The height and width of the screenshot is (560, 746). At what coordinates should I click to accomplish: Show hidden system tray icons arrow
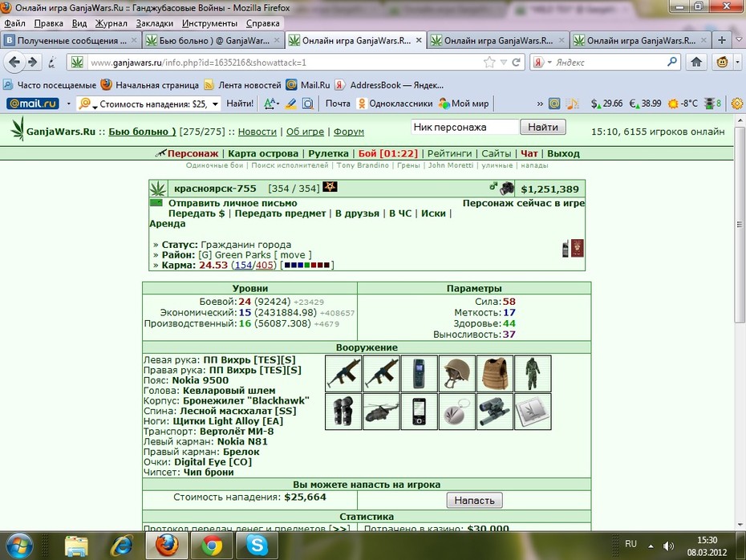click(651, 546)
